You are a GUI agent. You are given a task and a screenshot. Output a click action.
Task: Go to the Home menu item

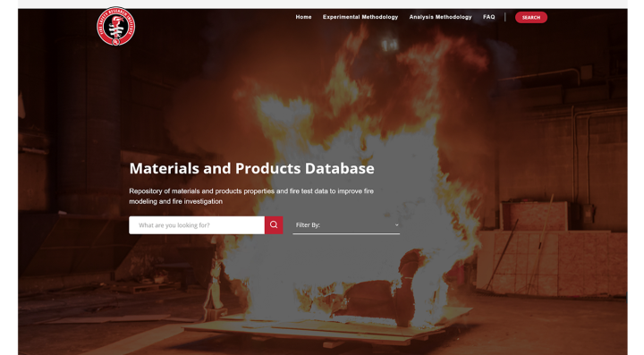point(303,17)
